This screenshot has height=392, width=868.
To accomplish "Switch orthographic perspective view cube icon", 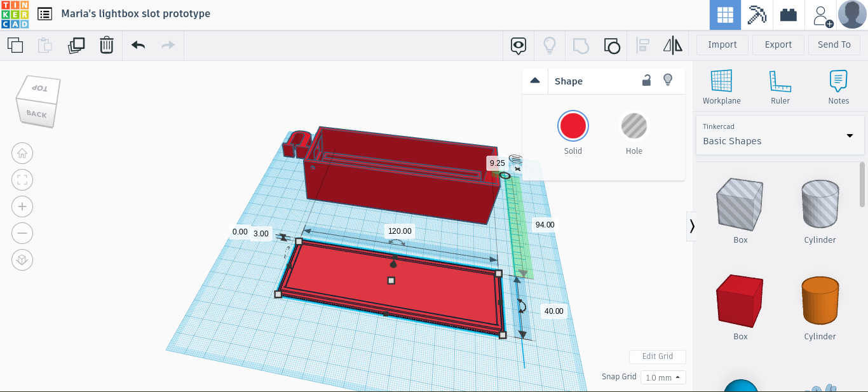I will [x=22, y=260].
